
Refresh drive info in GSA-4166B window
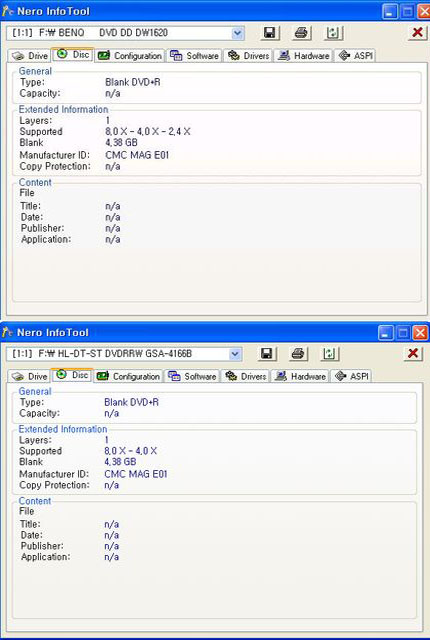point(330,353)
